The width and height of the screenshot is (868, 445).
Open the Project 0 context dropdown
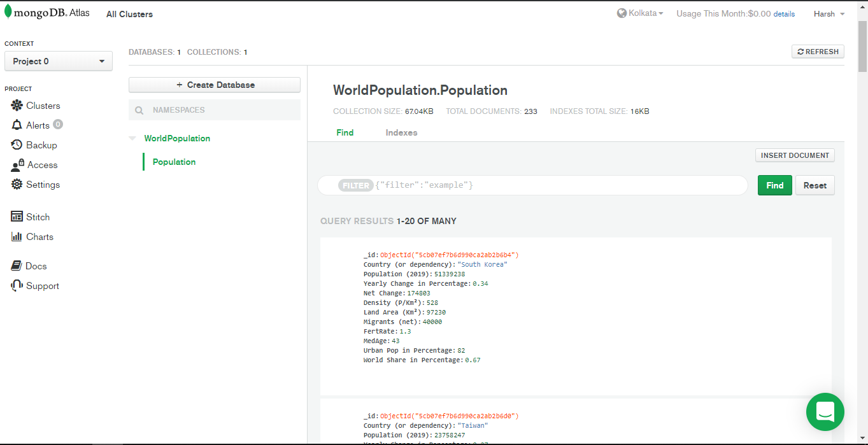point(59,61)
